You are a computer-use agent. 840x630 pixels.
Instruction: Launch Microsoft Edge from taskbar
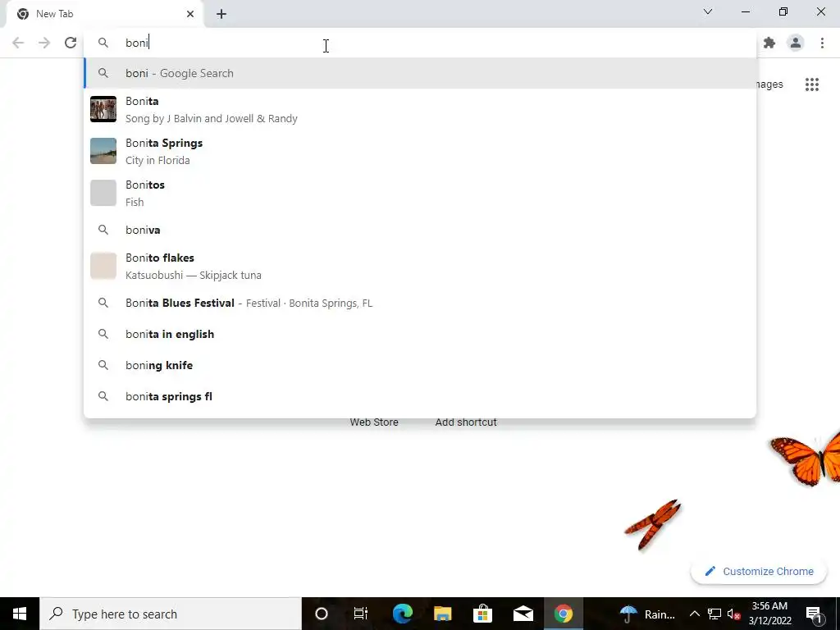(x=402, y=614)
